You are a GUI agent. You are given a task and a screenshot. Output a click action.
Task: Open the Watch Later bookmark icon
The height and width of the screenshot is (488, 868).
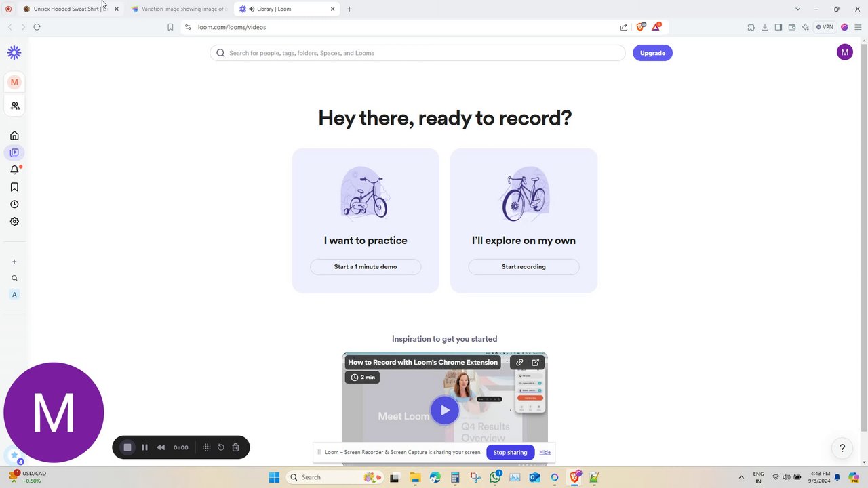point(14,187)
